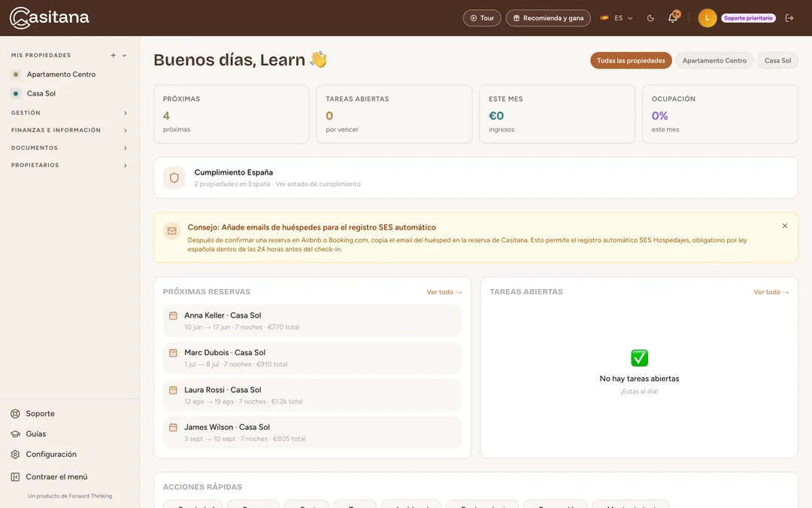This screenshot has width=812, height=508.
Task: Start the Tour
Action: (x=482, y=18)
